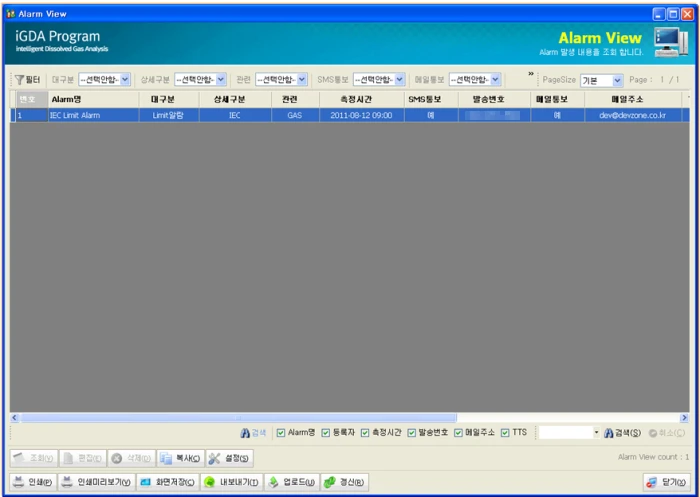Image resolution: width=700 pixels, height=497 pixels.
Task: Click the binoculars 검색 label icon
Action: point(245,433)
